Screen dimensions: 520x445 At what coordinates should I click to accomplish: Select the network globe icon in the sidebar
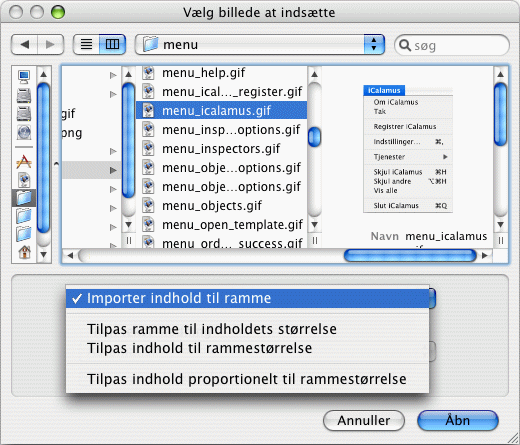coord(24,133)
